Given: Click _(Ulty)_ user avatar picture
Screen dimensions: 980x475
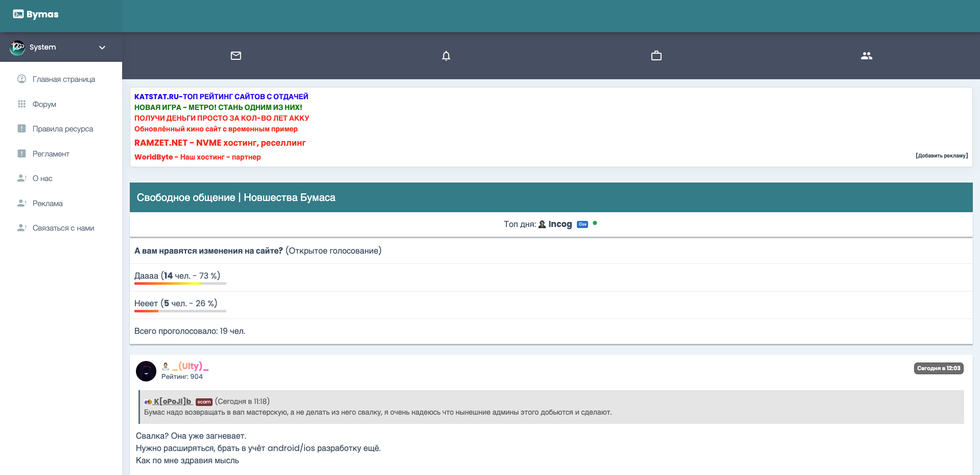Looking at the screenshot, I should click(146, 371).
